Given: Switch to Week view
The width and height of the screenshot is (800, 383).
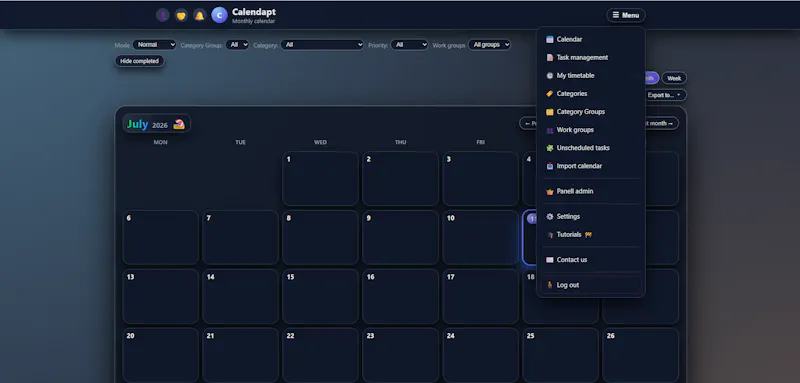Looking at the screenshot, I should click(674, 79).
